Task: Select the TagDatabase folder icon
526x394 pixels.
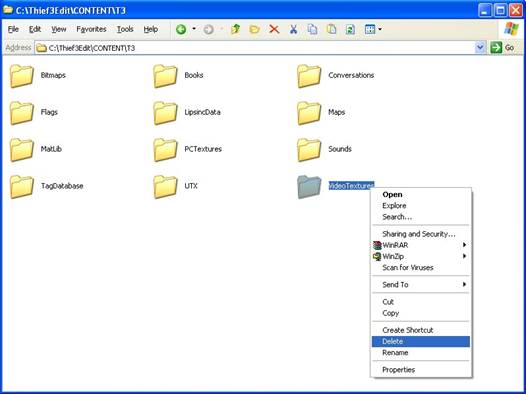Action: click(22, 187)
